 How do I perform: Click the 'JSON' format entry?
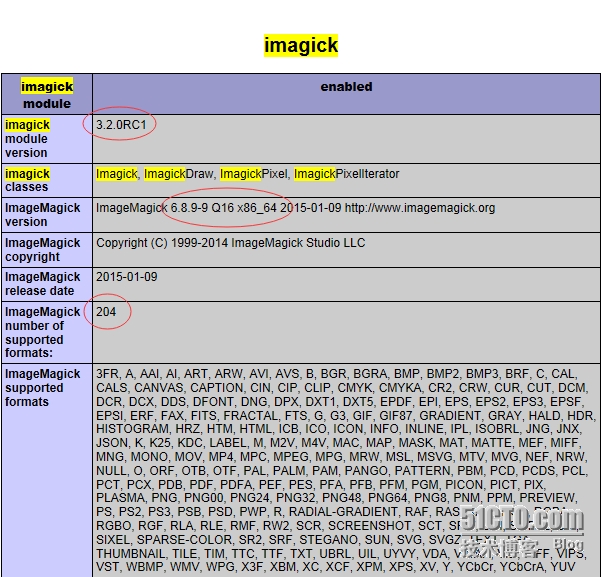pyautogui.click(x=112, y=443)
